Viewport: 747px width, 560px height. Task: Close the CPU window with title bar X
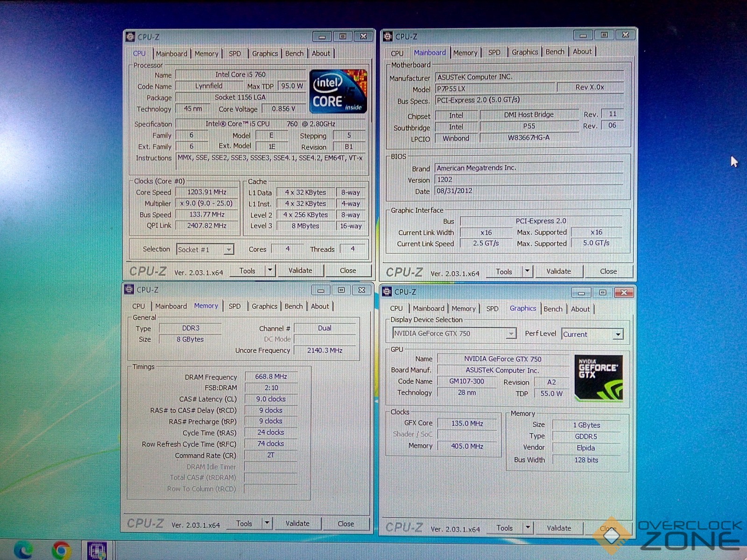pos(363,36)
